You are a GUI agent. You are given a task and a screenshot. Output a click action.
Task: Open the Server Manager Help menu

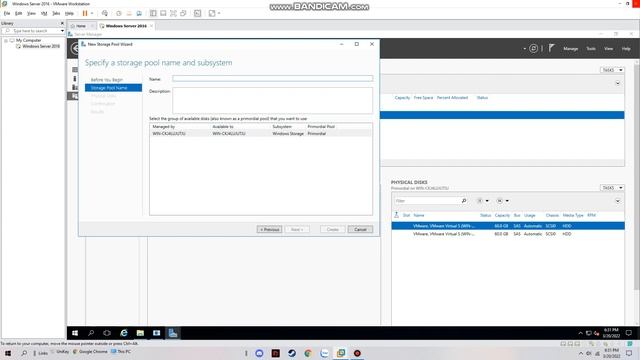click(x=626, y=49)
